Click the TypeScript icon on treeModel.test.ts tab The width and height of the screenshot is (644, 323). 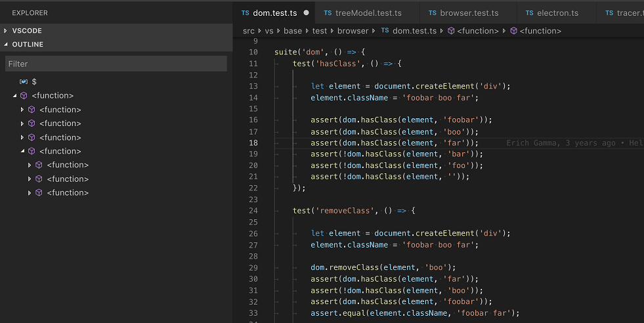coord(328,13)
